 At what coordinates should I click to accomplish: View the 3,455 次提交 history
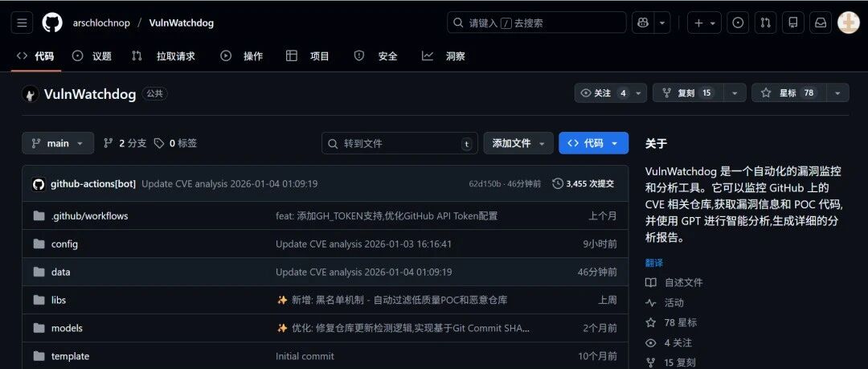click(583, 184)
